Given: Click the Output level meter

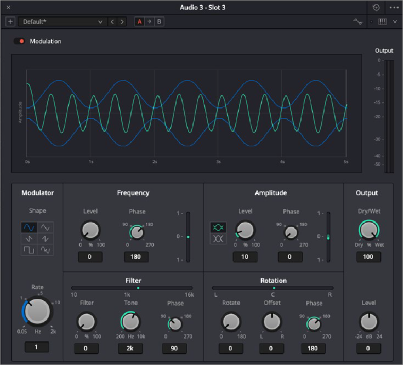Looking at the screenshot, I should click(389, 116).
